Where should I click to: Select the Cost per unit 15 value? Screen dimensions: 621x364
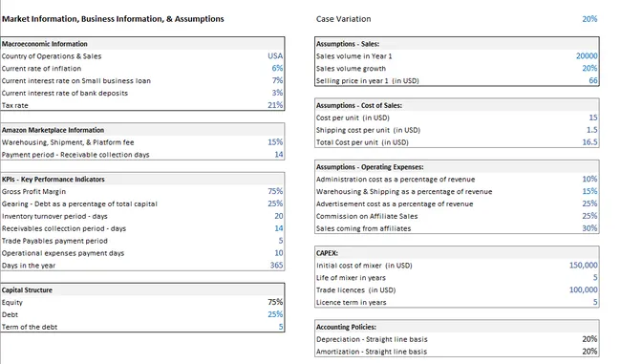pyautogui.click(x=593, y=118)
